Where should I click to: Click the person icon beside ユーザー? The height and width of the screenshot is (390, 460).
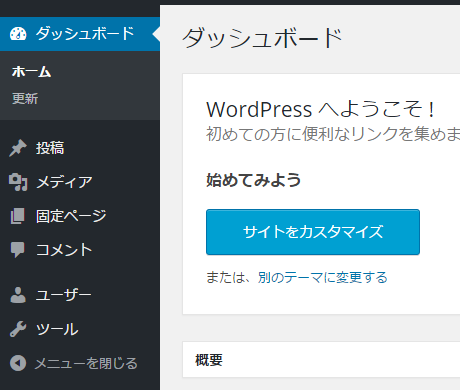coord(18,295)
